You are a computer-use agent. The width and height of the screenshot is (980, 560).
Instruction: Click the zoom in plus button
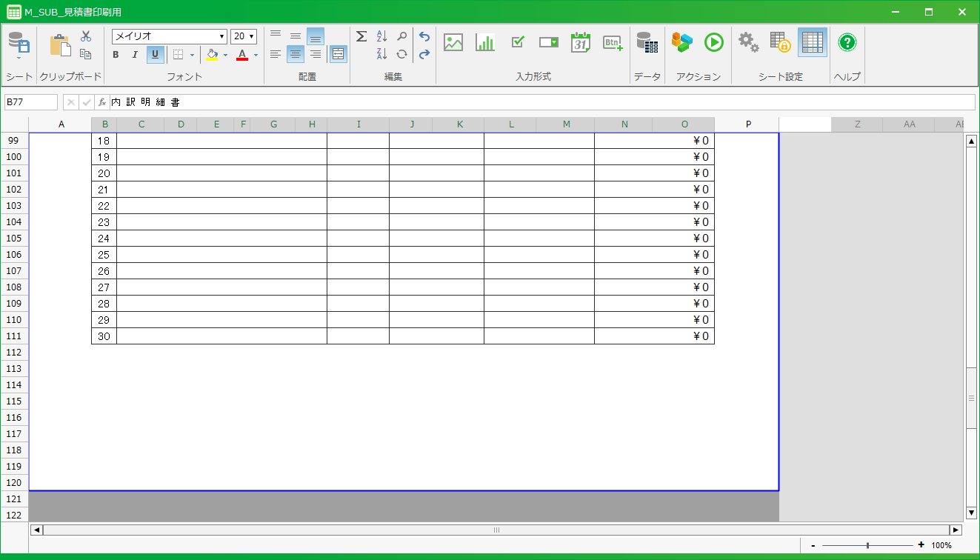click(921, 545)
